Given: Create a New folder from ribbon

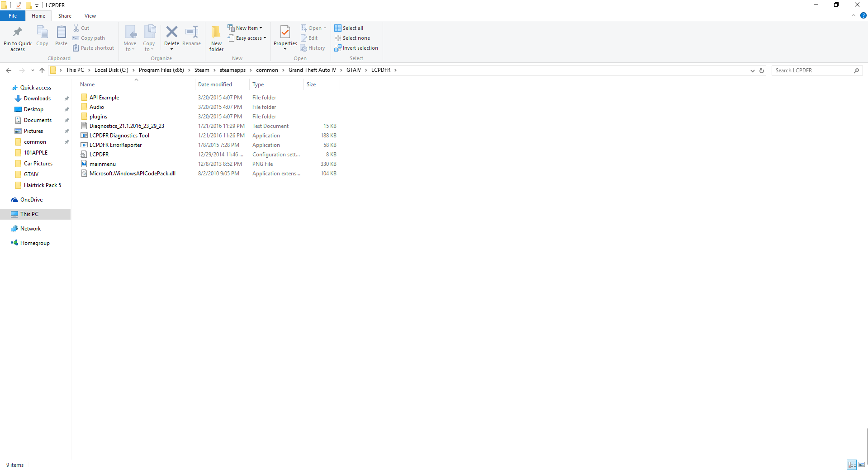Looking at the screenshot, I should (x=216, y=38).
